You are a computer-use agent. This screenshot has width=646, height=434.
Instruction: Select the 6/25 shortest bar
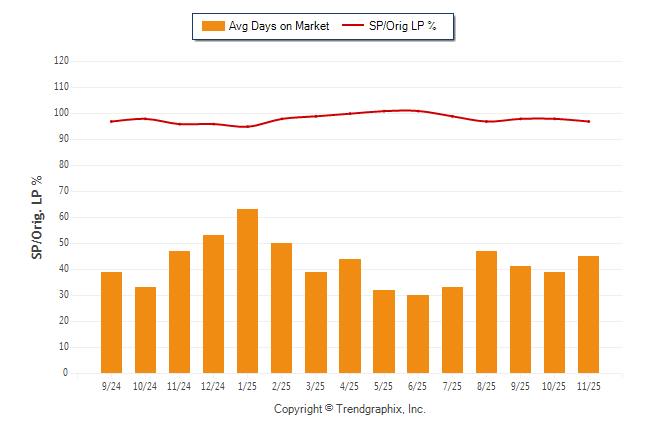coord(417,334)
